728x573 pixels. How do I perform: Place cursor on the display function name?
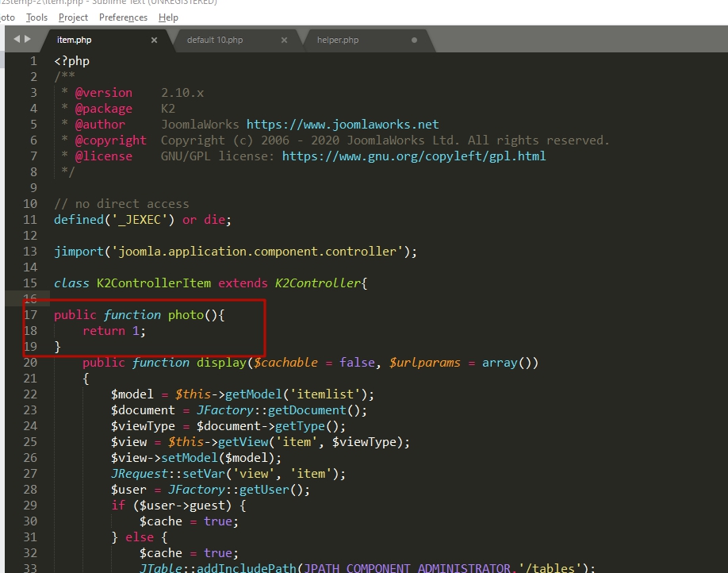coord(221,363)
